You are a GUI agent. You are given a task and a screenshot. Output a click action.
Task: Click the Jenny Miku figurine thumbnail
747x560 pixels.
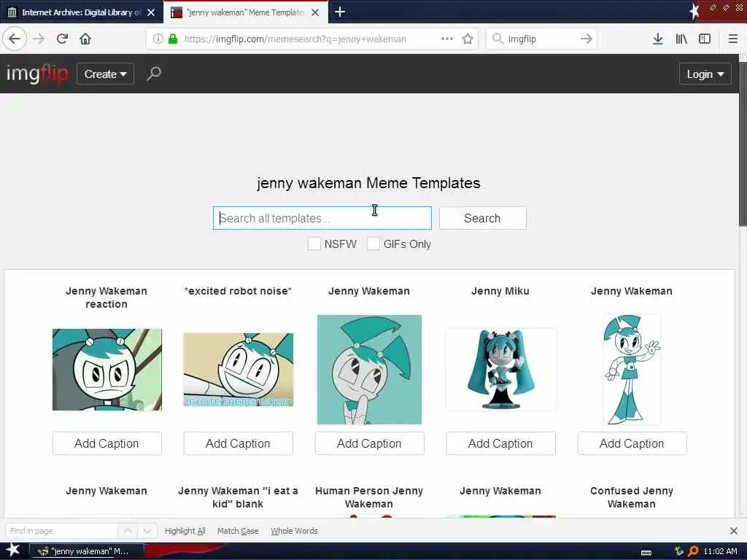500,370
